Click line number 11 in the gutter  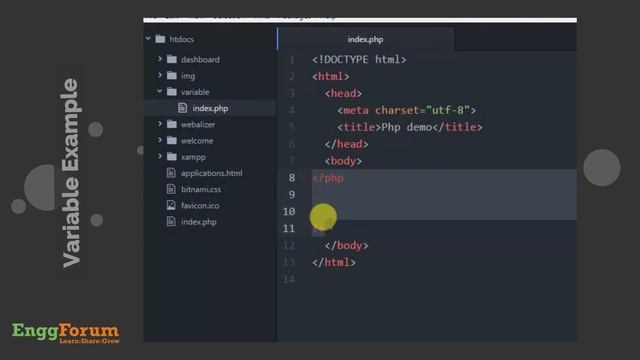pyautogui.click(x=289, y=229)
